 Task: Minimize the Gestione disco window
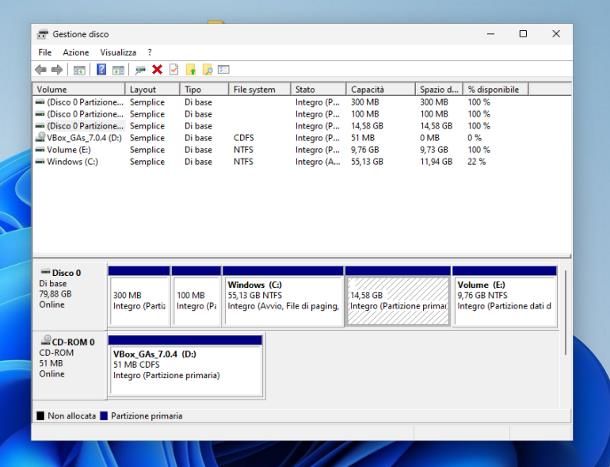tap(491, 34)
